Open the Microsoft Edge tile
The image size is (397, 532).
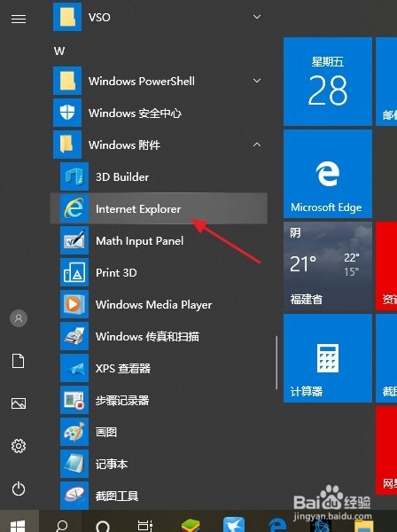[x=328, y=174]
